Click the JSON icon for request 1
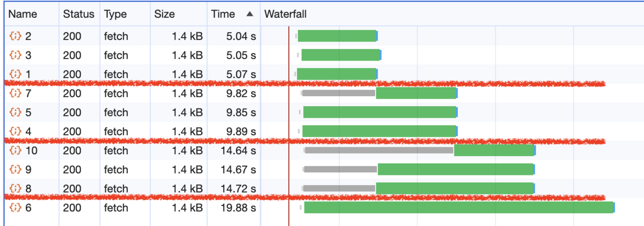Image resolution: width=644 pixels, height=226 pixels. pyautogui.click(x=15, y=74)
